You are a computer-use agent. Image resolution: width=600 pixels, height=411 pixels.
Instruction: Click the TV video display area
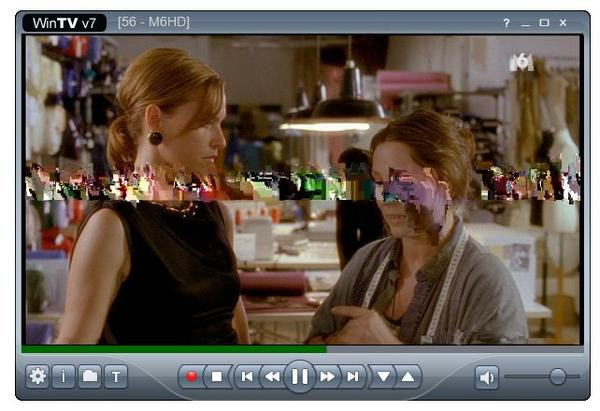303,190
